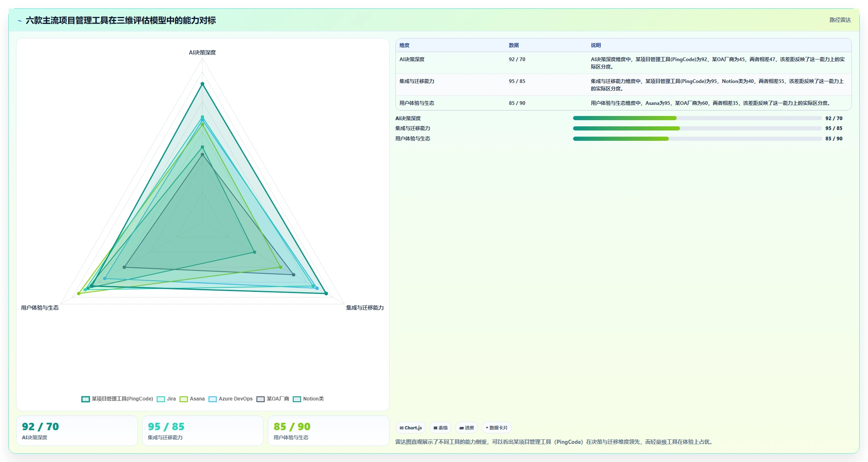This screenshot has width=868, height=462.
Task: Click the 表格 tag
Action: pyautogui.click(x=440, y=428)
